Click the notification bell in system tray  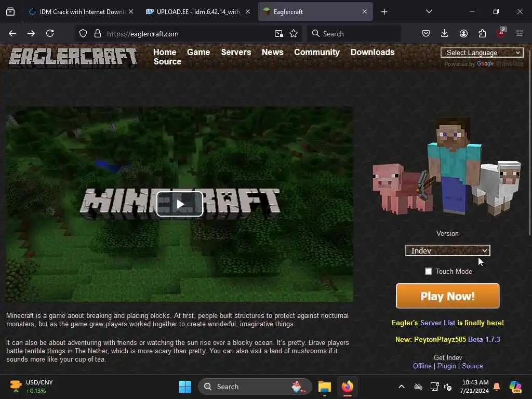[497, 387]
